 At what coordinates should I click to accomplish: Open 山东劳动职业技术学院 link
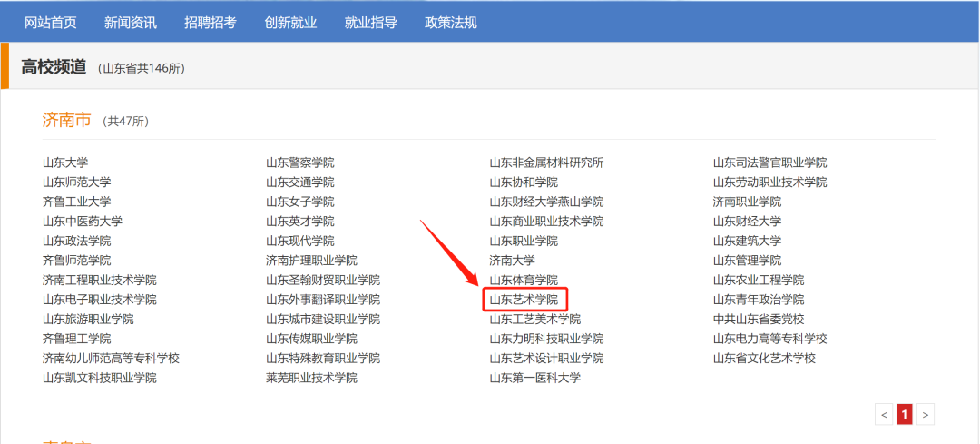click(x=770, y=183)
